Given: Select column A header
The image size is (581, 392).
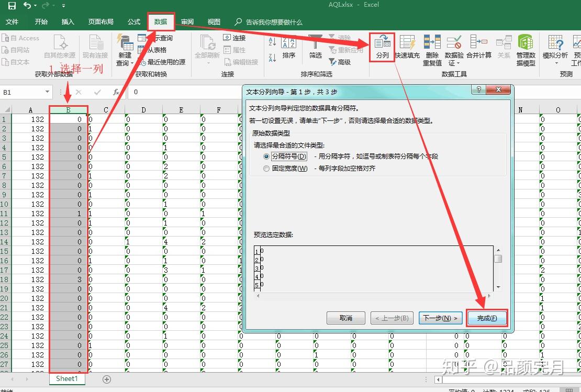Looking at the screenshot, I should [x=31, y=110].
